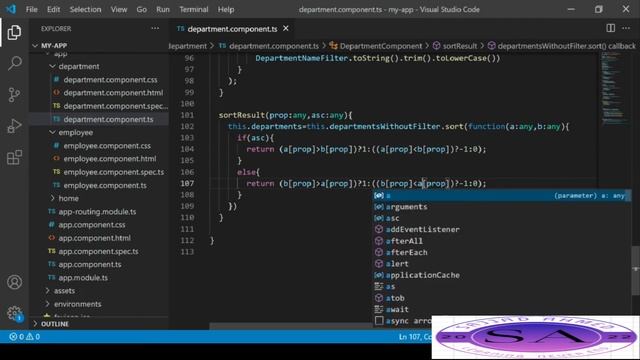Viewport: 640px width, 360px height.
Task: Open the Extensions view icon
Action: 14,157
